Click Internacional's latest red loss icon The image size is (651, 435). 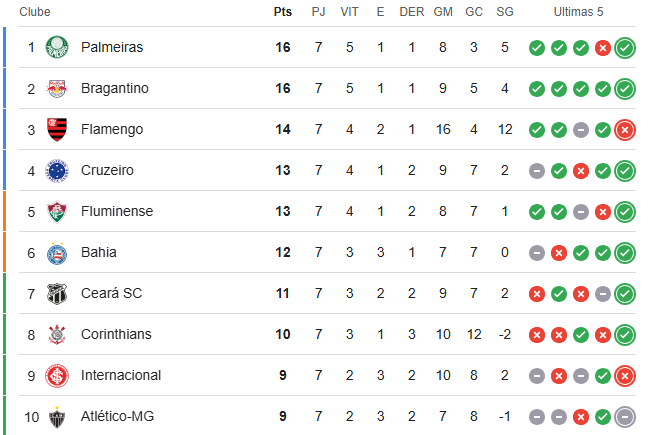[625, 376]
